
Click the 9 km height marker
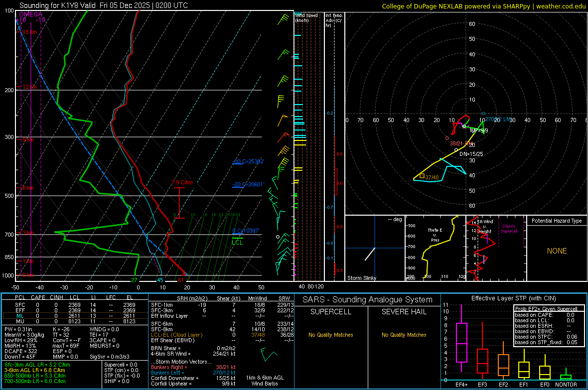tap(28, 139)
